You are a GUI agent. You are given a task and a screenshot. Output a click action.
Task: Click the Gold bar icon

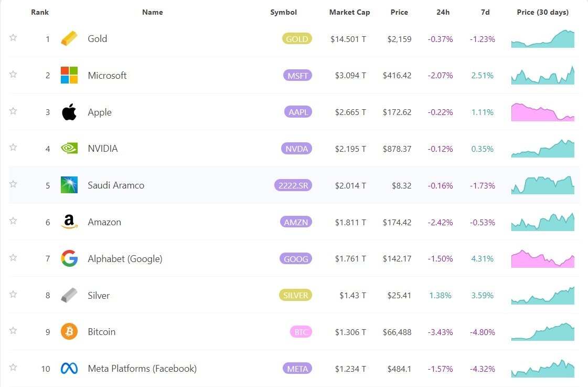(69, 39)
